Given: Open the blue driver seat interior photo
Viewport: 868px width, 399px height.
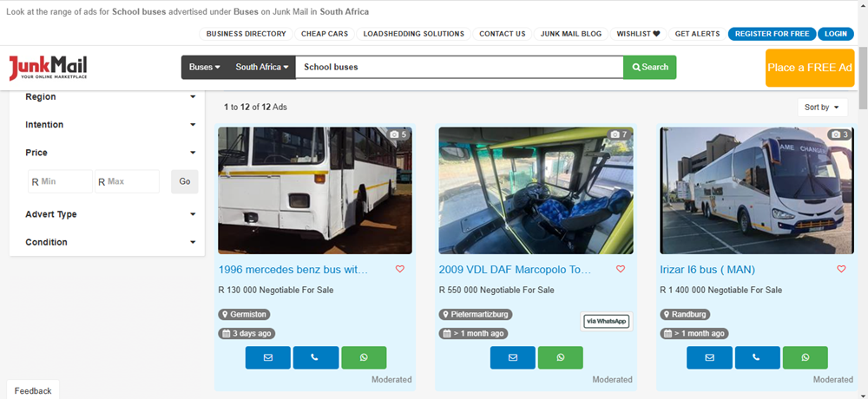Looking at the screenshot, I should (x=536, y=190).
